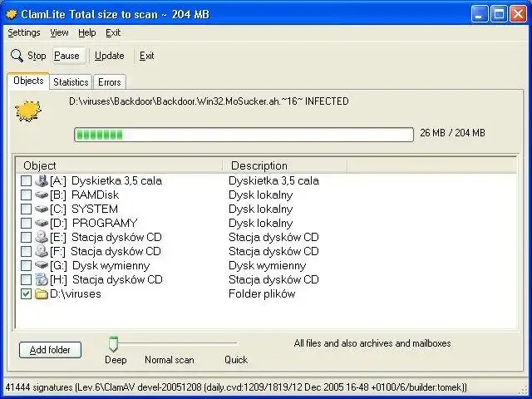Click Exit in the toolbar

146,56
